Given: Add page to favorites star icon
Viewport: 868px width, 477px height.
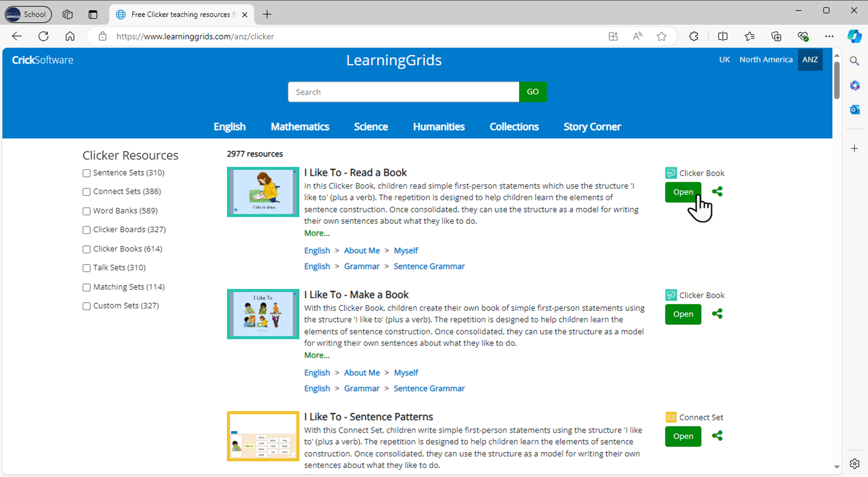Looking at the screenshot, I should 661,36.
